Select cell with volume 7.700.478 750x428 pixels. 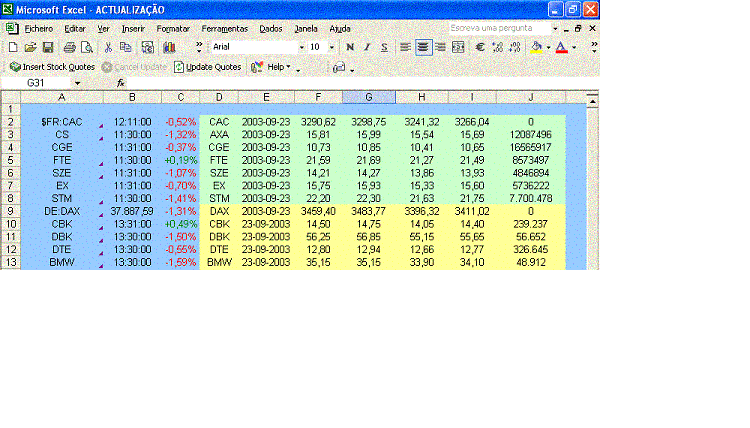click(x=531, y=198)
